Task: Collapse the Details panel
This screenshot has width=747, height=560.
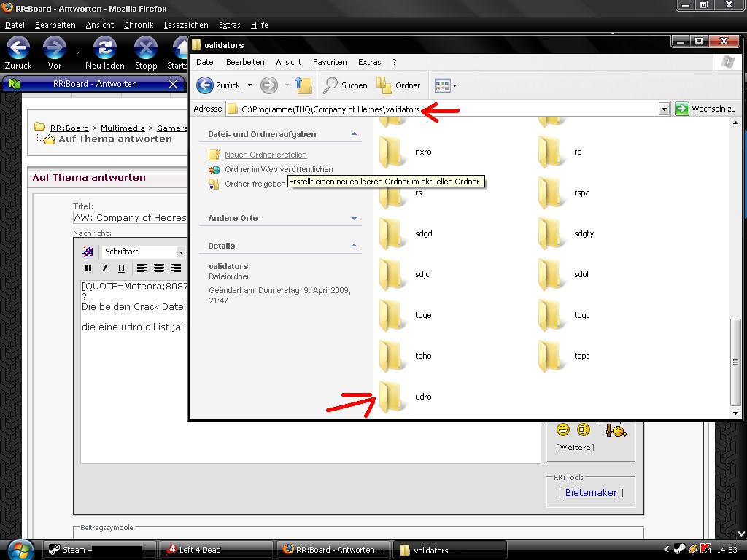Action: point(354,246)
